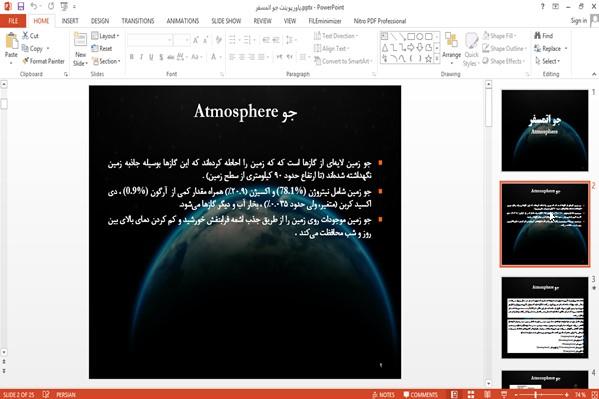This screenshot has width=599, height=399.
Task: Toggle Strikethrough formatting
Action: pyautogui.click(x=170, y=57)
